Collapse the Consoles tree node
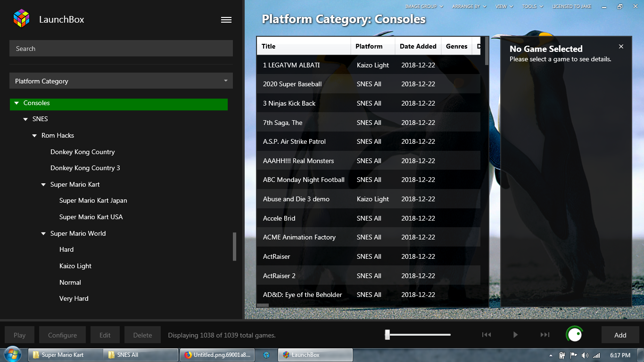The width and height of the screenshot is (644, 362). 17,103
